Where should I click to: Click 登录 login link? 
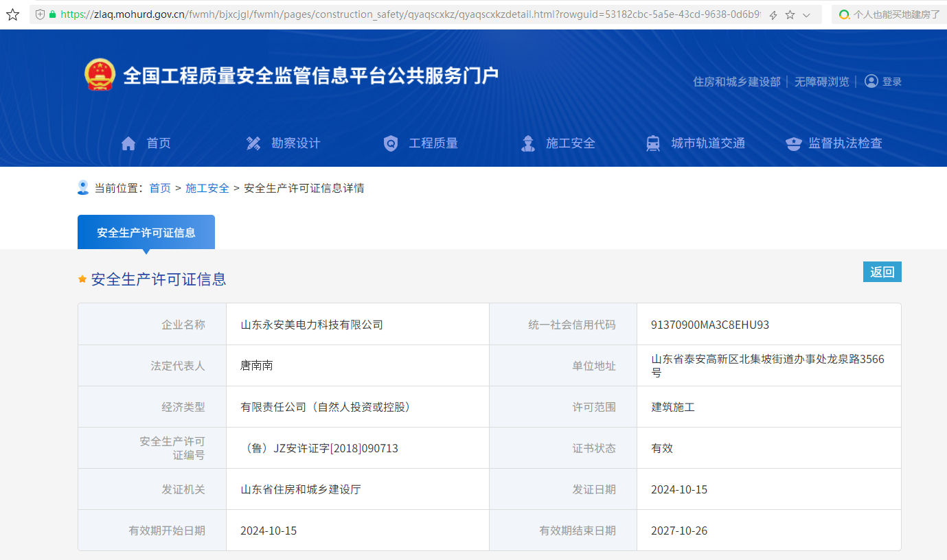(892, 82)
